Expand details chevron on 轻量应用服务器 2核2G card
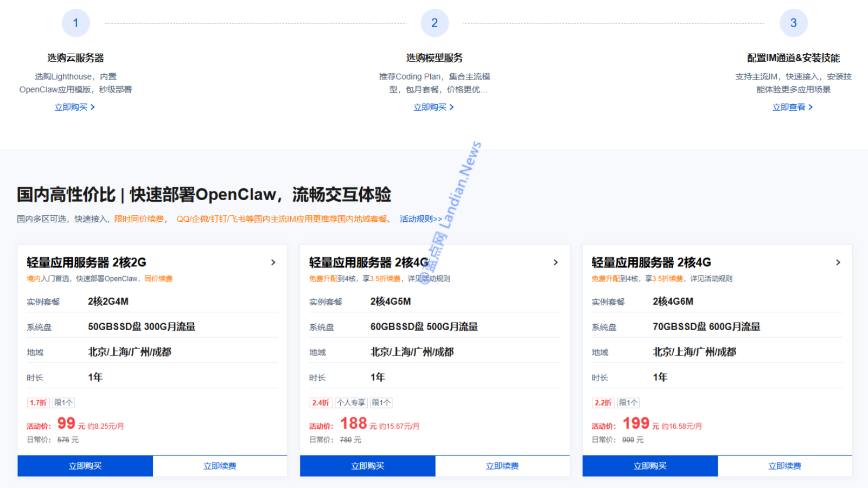 click(x=273, y=262)
